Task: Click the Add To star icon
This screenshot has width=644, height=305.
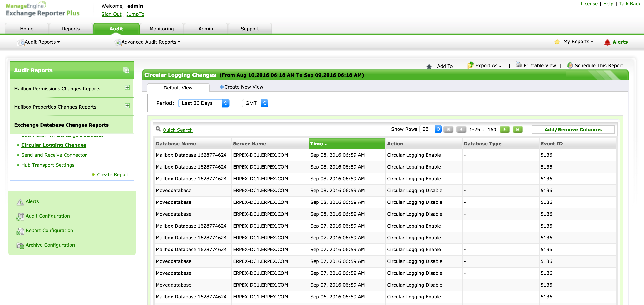Action: (x=429, y=67)
